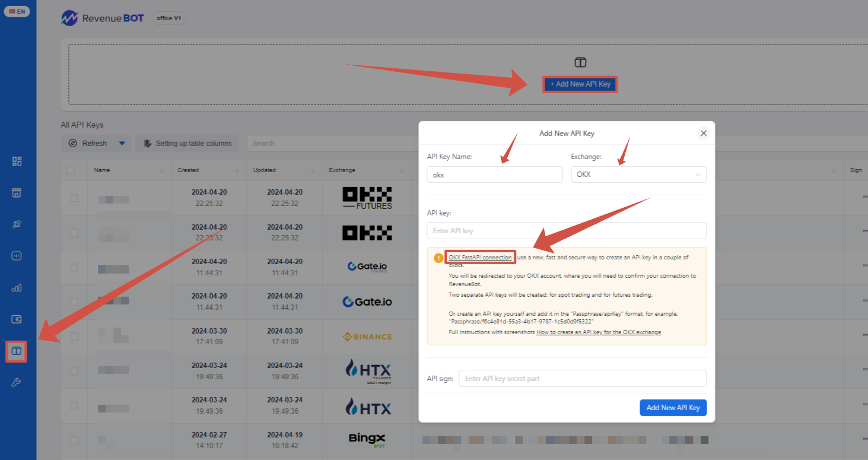868x460 pixels.
Task: Click the API sign secret part field
Action: point(583,378)
